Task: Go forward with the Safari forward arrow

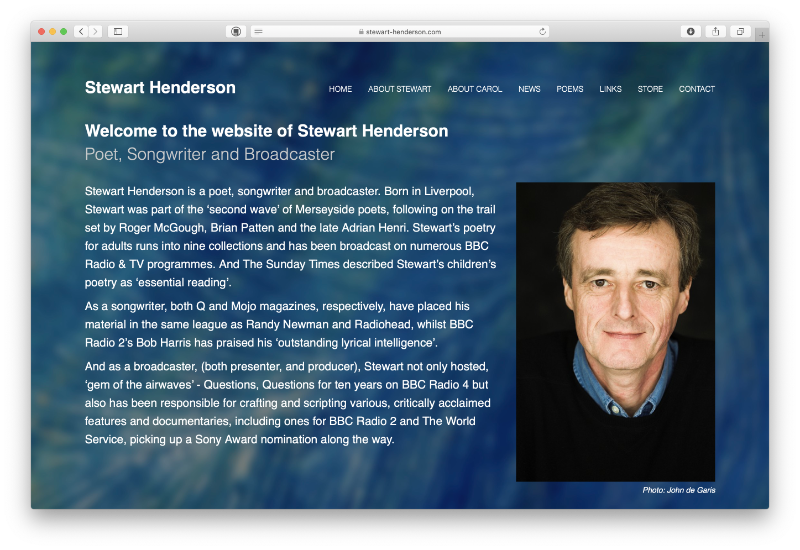Action: (95, 32)
